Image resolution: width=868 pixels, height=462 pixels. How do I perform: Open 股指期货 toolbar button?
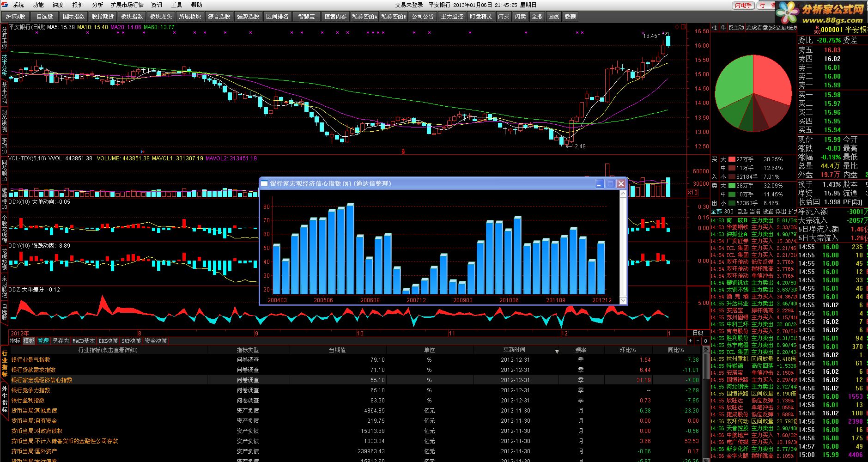103,17
